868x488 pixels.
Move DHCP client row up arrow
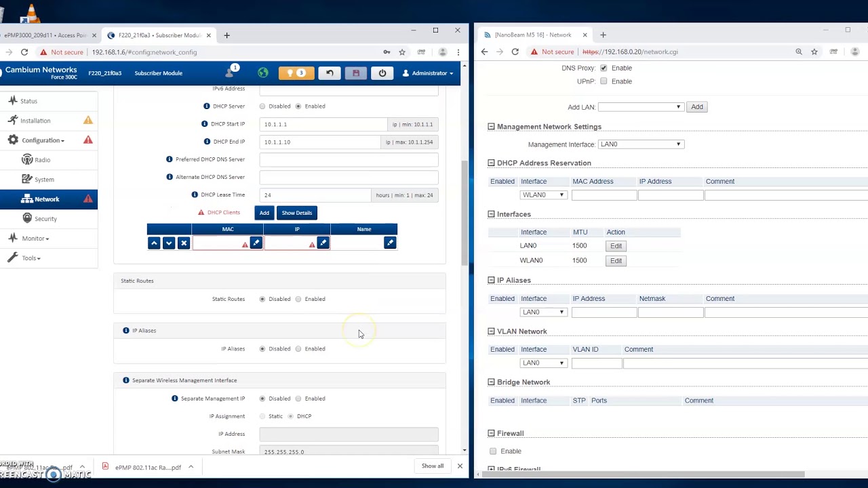coord(154,243)
